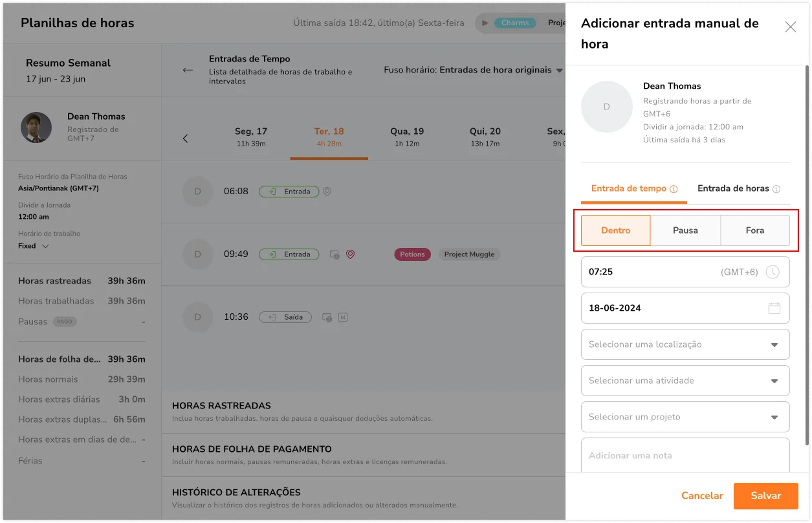Open the Selecionar um projeto dropdown
The height and width of the screenshot is (523, 812).
(685, 417)
